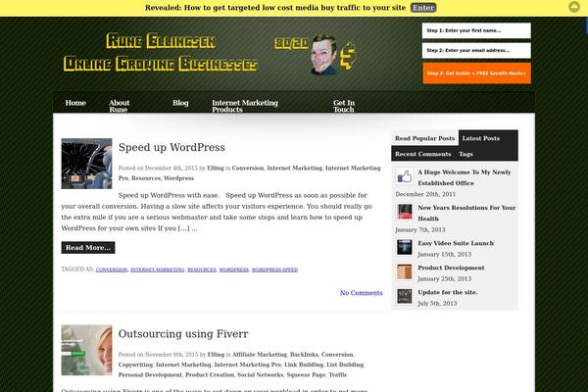The height and width of the screenshot is (392, 588).
Task: Open the Blog menu item
Action: point(180,103)
